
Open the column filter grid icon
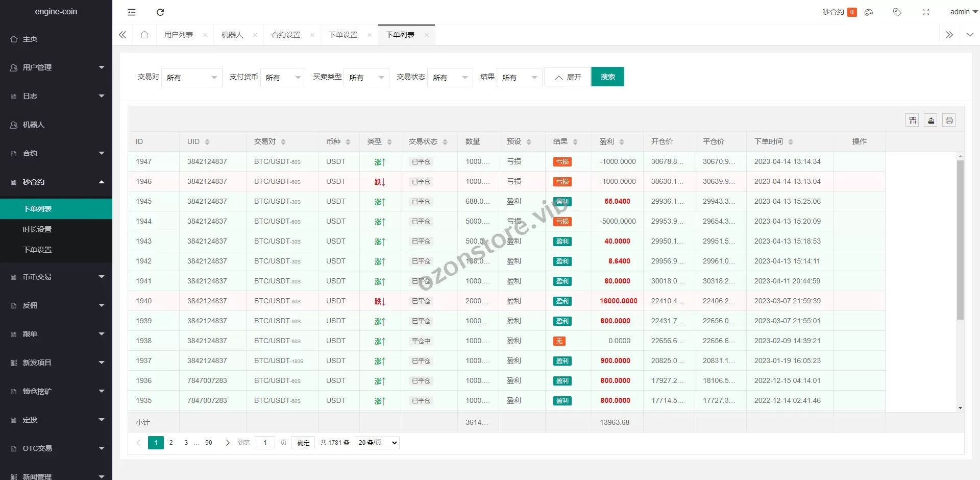click(913, 121)
